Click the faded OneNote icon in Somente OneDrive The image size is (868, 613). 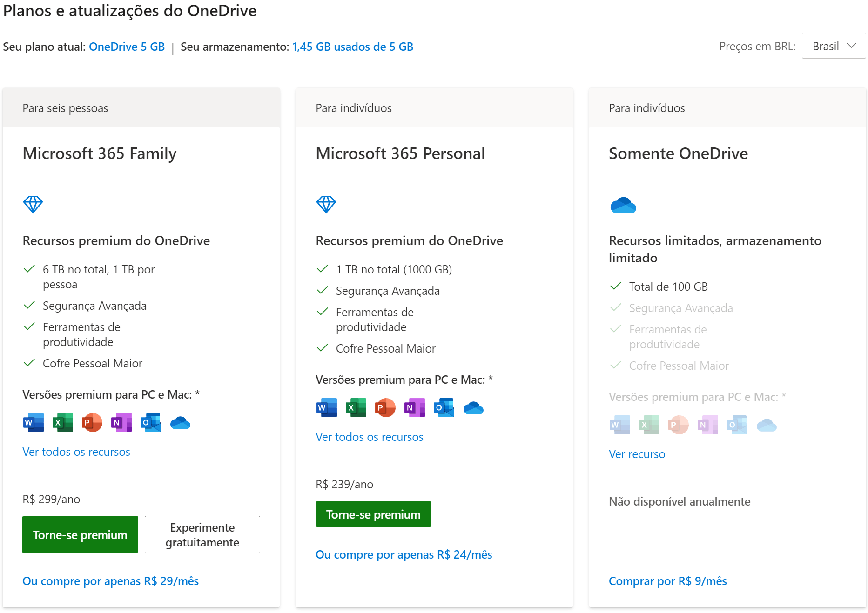(x=708, y=425)
